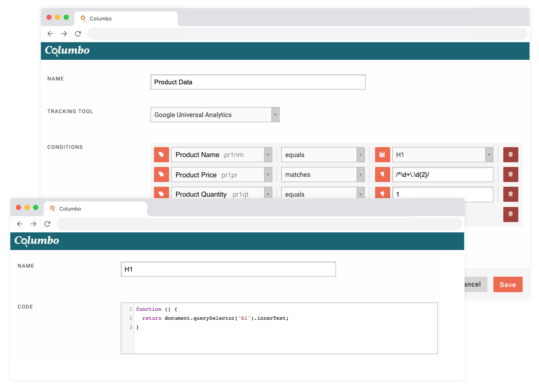Click the magnifier favicon in rear window tab
The width and height of the screenshot is (539, 392).
83,19
